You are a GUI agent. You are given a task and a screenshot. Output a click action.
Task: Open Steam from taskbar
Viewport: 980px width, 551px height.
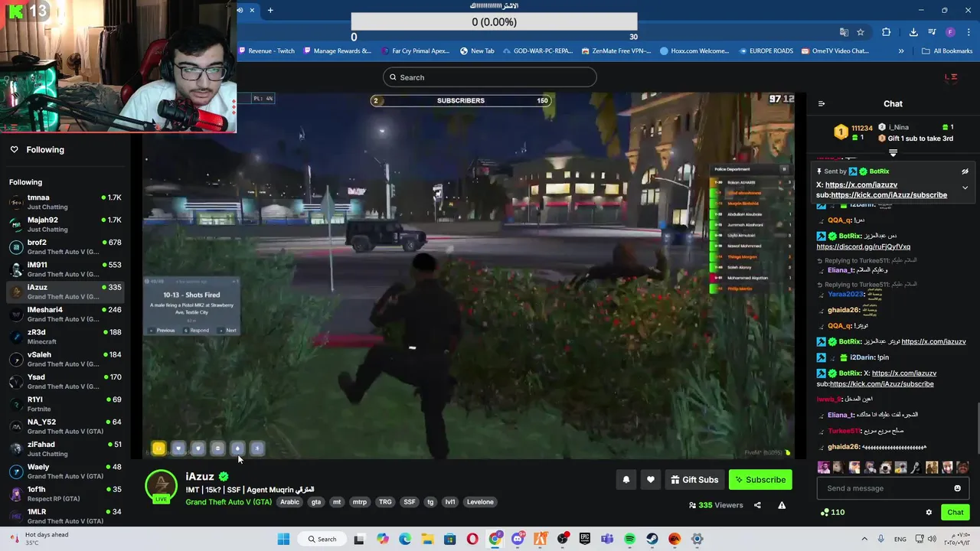point(652,539)
